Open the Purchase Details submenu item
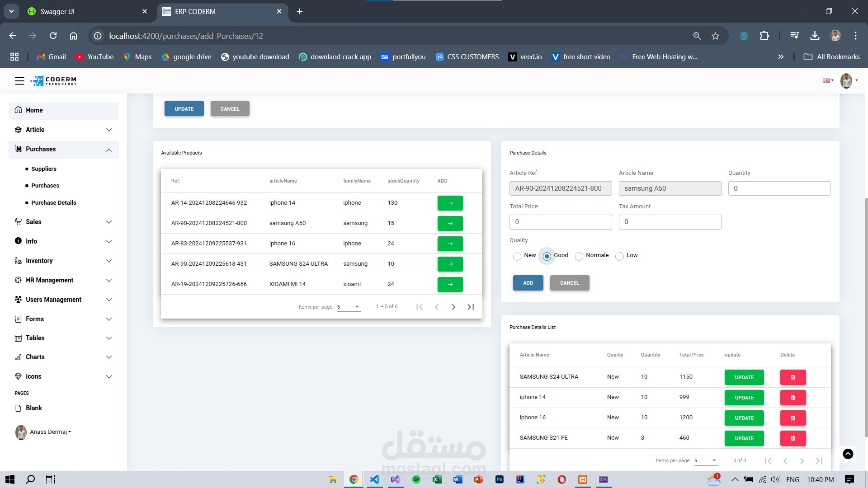This screenshot has height=488, width=868. pyautogui.click(x=54, y=203)
